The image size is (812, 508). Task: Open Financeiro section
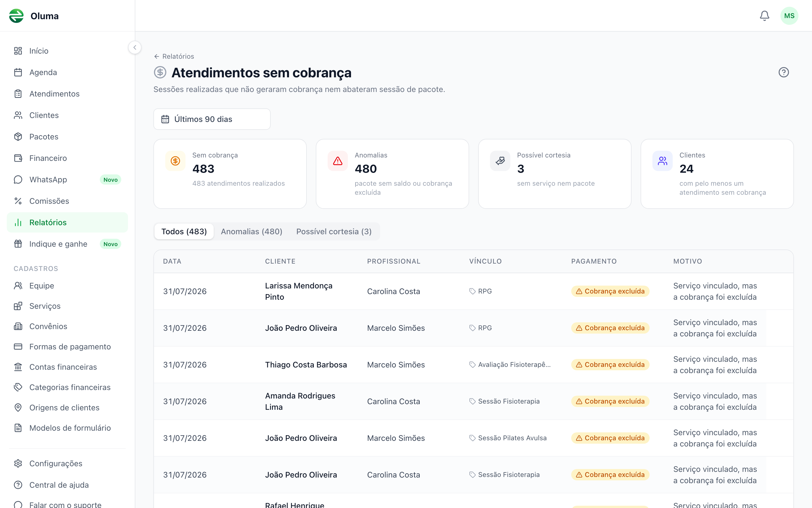[67, 158]
